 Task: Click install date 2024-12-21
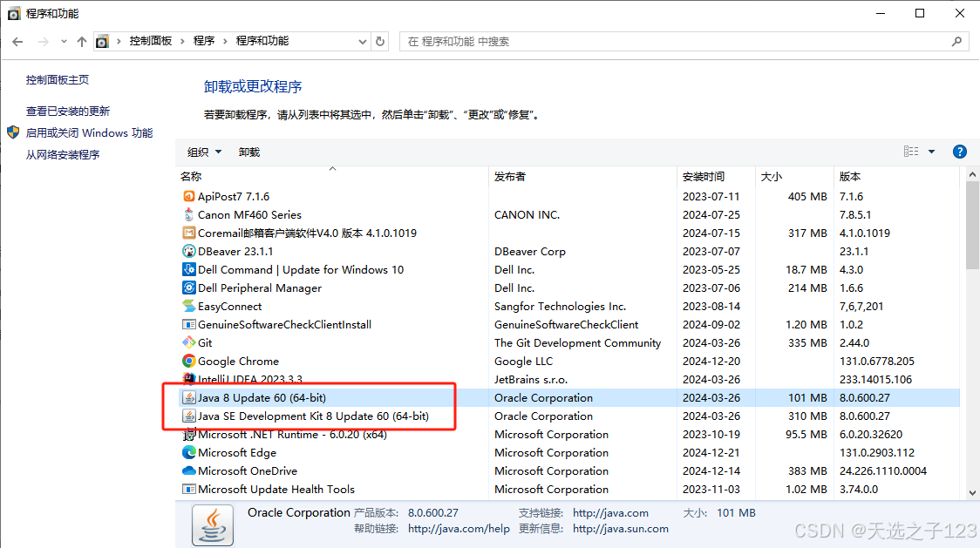[711, 452]
